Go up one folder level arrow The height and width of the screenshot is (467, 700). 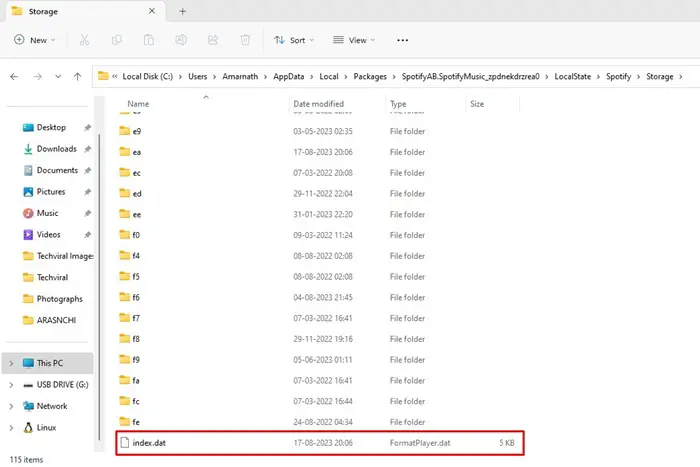[x=77, y=77]
